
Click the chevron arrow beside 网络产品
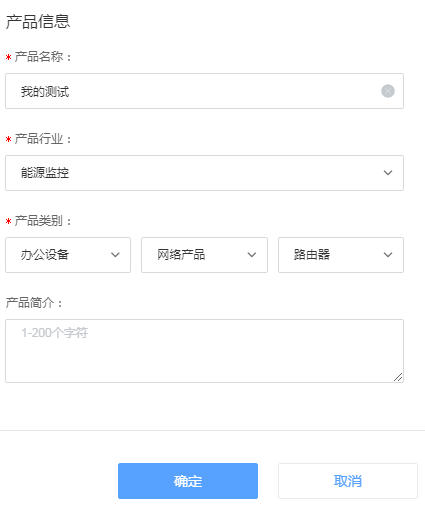click(252, 255)
